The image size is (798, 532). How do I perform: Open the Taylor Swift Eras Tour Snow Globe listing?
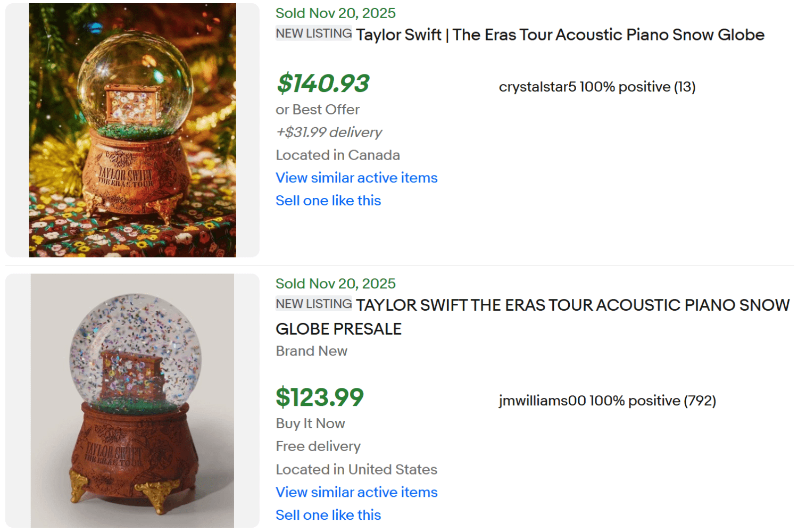click(560, 35)
